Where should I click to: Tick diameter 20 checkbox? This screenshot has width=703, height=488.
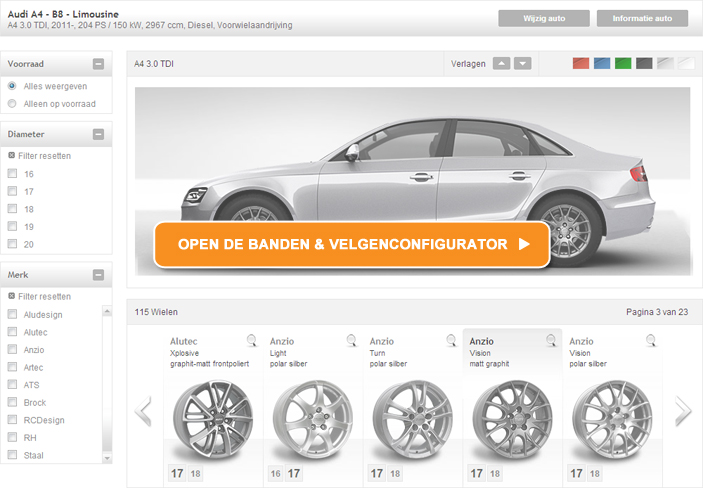pyautogui.click(x=13, y=244)
